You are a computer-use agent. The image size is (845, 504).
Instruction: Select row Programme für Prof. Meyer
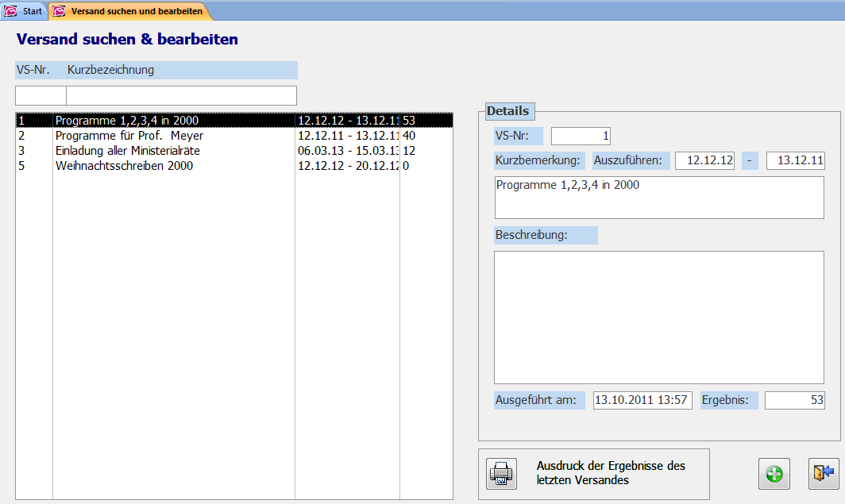click(129, 136)
